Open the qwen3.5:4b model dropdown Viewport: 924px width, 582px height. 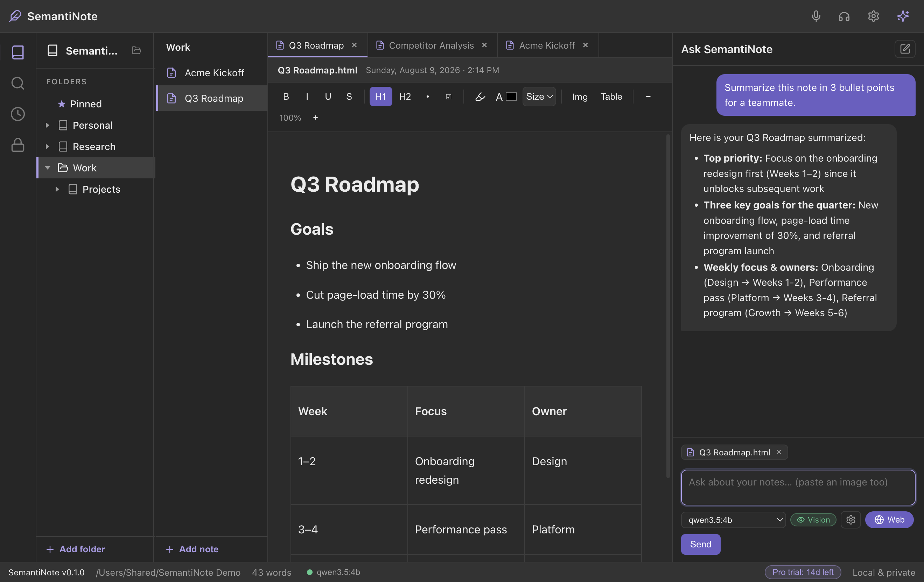[x=733, y=519]
